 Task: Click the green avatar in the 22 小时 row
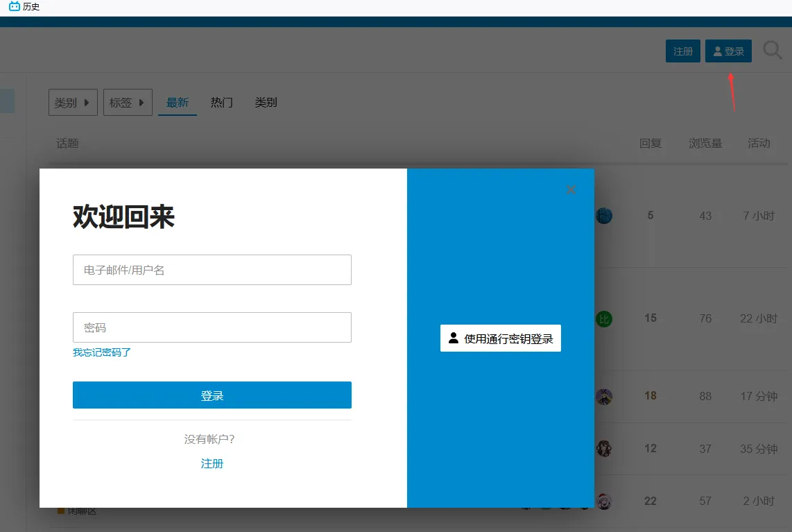click(x=604, y=319)
